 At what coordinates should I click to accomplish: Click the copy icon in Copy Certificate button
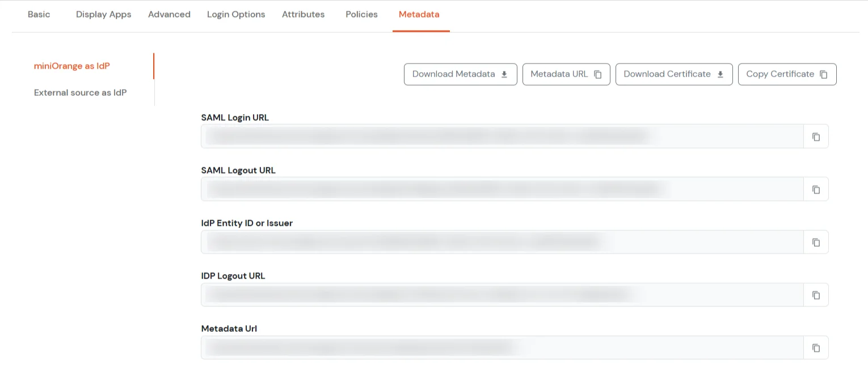coord(823,74)
